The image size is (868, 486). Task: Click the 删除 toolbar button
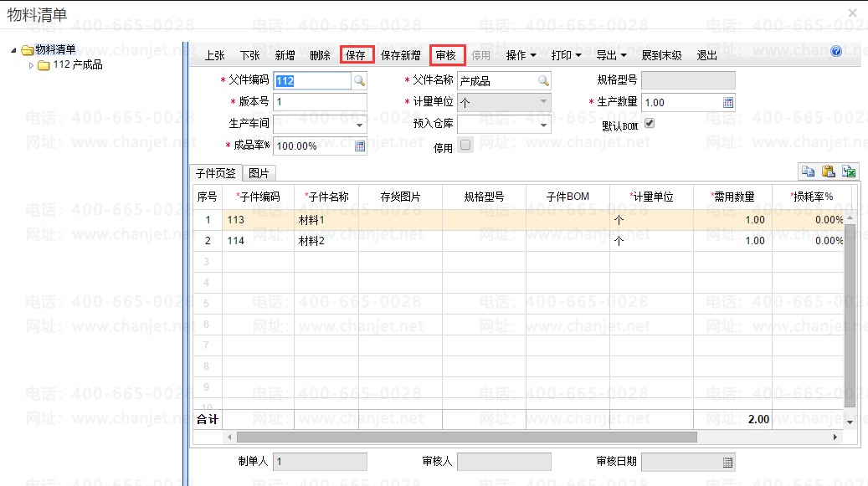click(320, 55)
